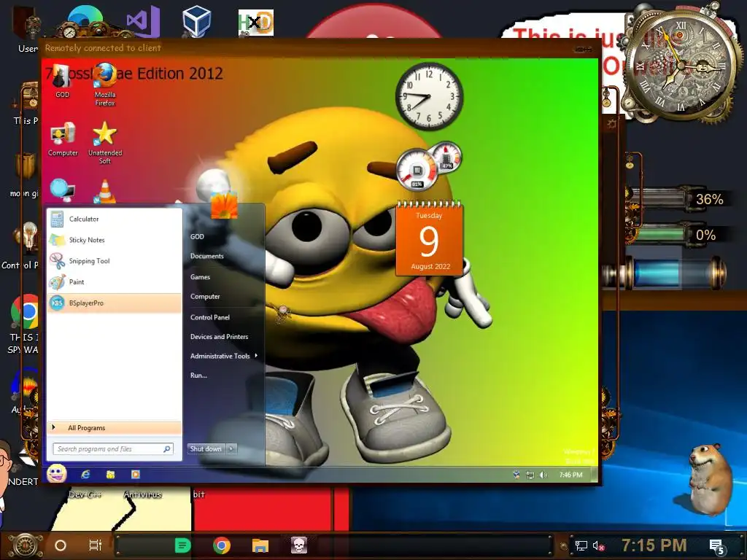
Task: Open the GOD desktop icon in the remote window
Action: (x=63, y=81)
